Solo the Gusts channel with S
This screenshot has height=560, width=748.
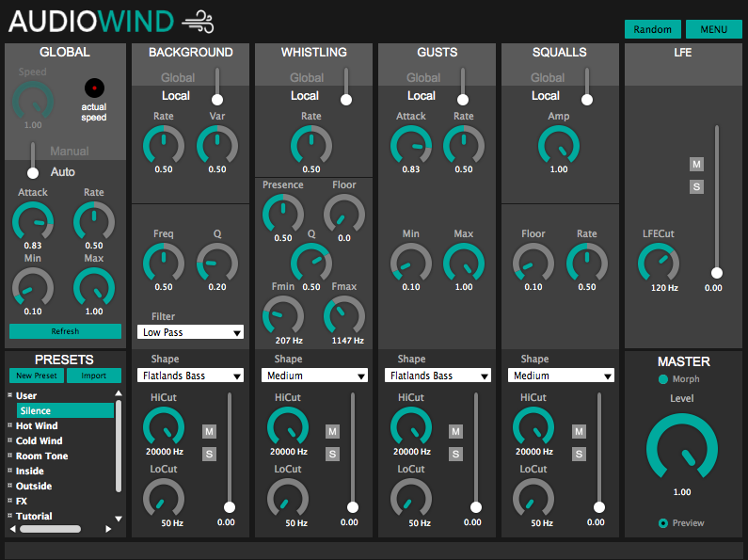tap(455, 454)
